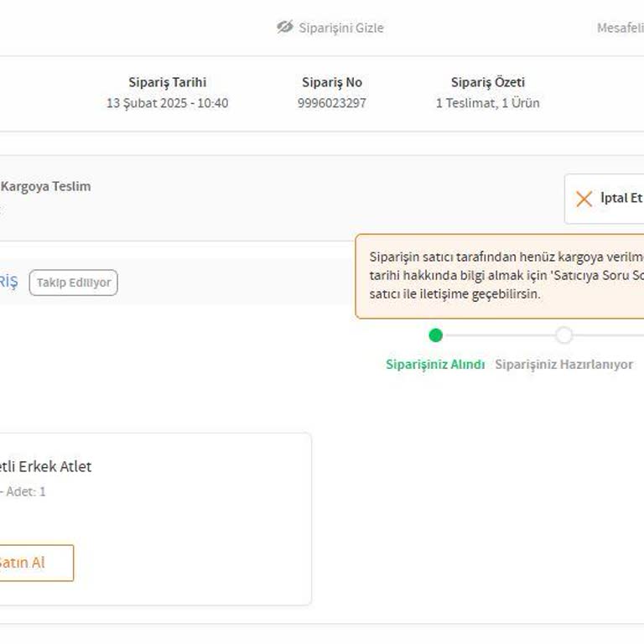Click the order date '13 Şubat 2025 - 10:40'

(x=167, y=103)
